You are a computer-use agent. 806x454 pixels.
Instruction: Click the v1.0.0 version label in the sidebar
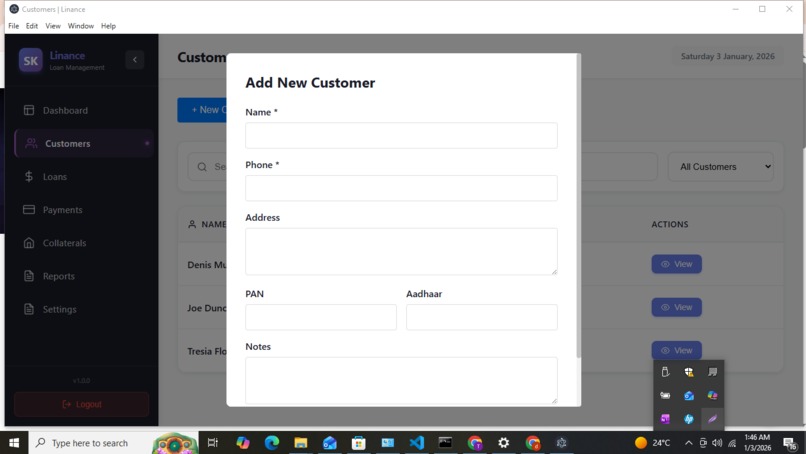pos(81,380)
